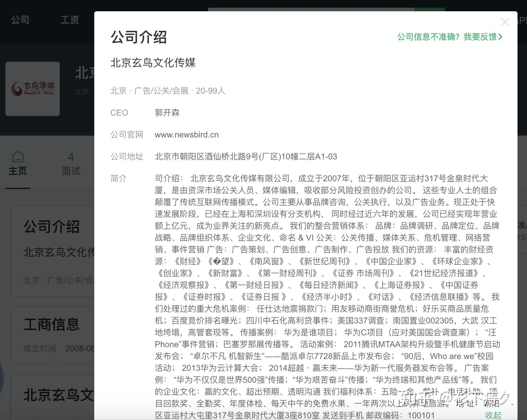Click the green arrow beside 我要反馈

500,37
